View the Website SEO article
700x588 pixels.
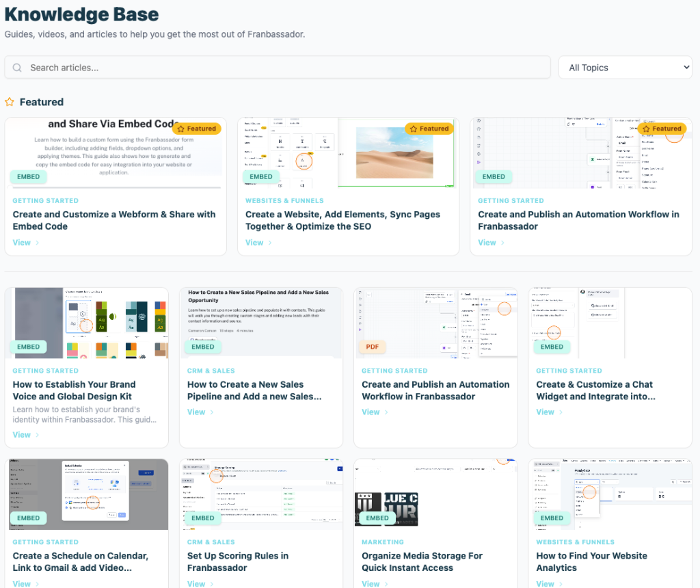[x=258, y=243]
